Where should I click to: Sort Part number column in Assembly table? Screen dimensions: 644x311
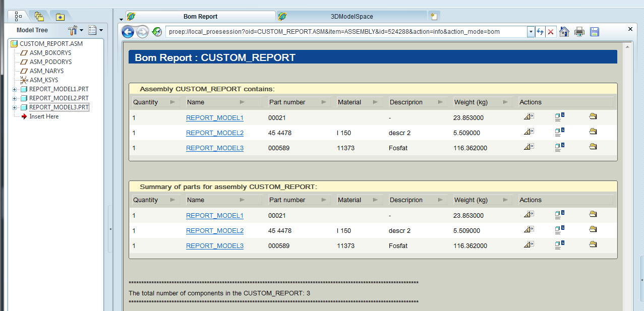coord(325,102)
